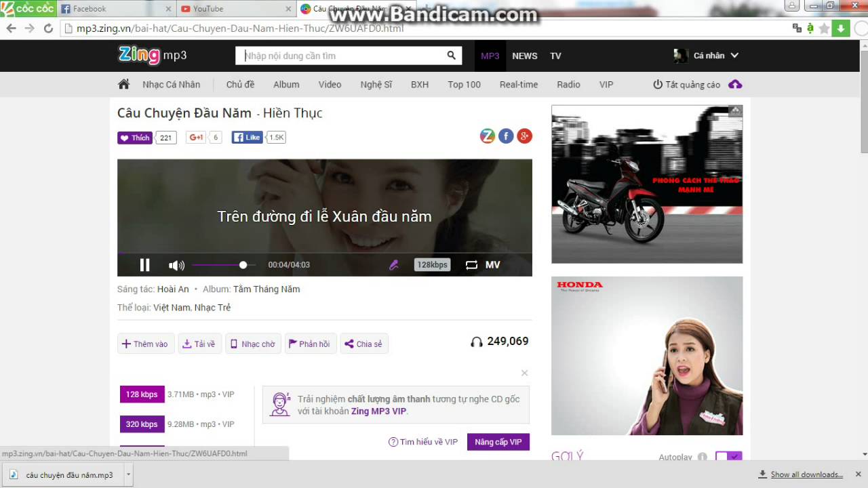Click Nhạc chờ button
Screen dimensions: 868x488
click(x=253, y=344)
